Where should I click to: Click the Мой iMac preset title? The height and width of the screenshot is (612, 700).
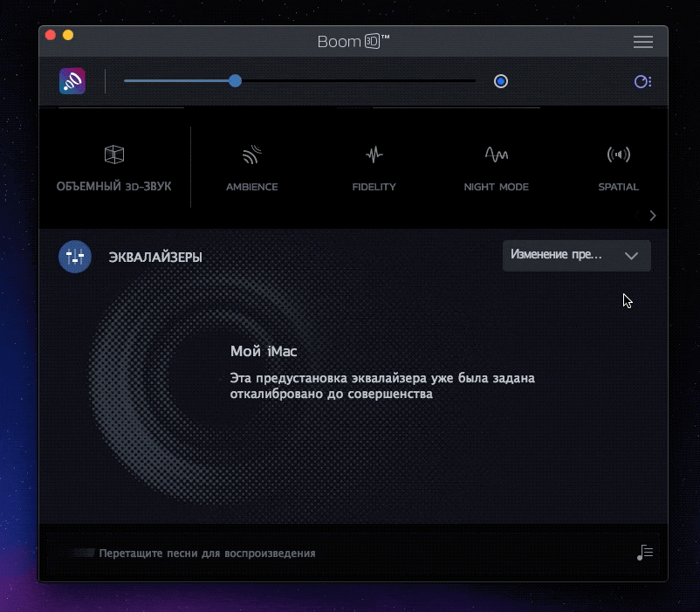click(x=264, y=351)
